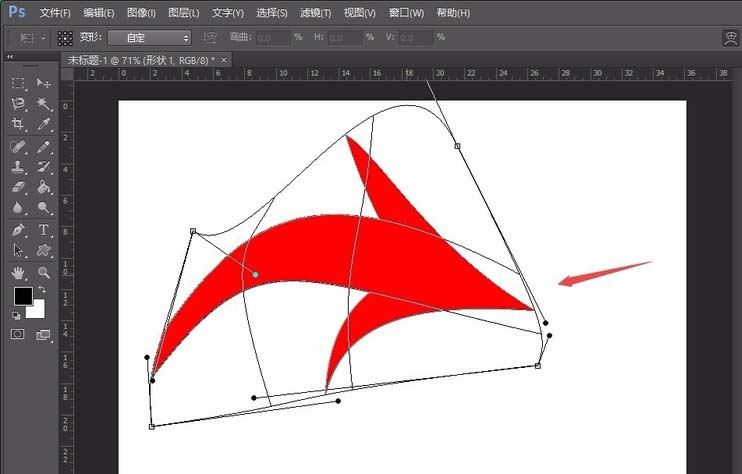Click the bottom-left warp corner point
742x474 pixels.
tap(151, 427)
